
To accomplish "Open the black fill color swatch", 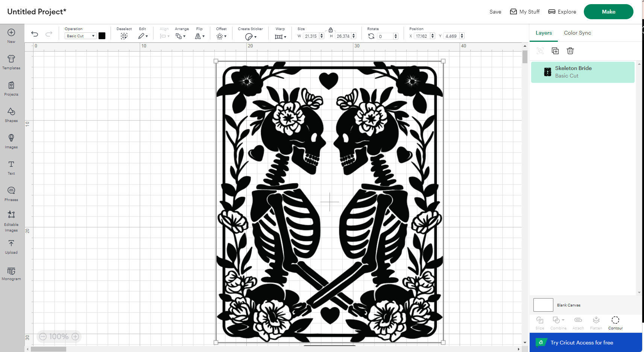I will pyautogui.click(x=102, y=36).
